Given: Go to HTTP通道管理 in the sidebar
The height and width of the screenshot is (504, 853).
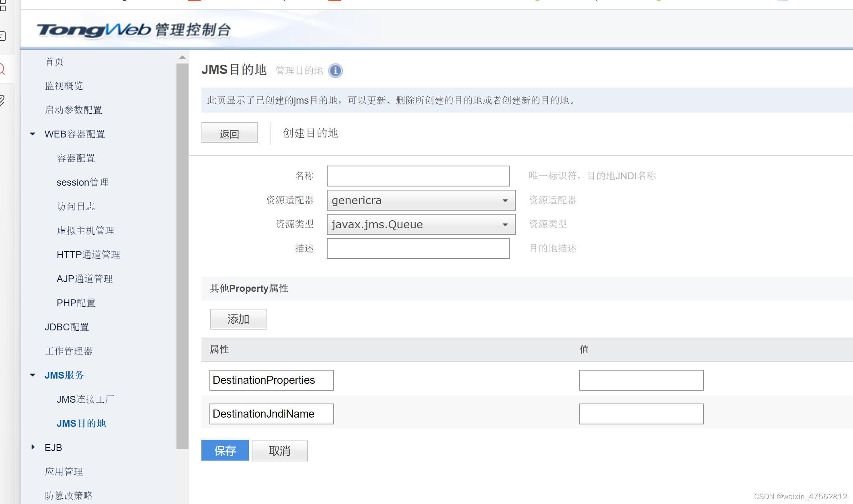Looking at the screenshot, I should coord(88,254).
